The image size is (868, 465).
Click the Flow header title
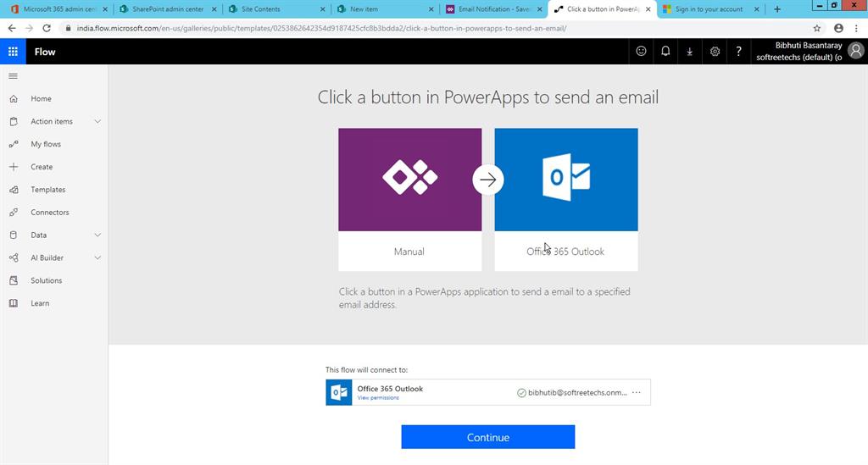tap(45, 52)
